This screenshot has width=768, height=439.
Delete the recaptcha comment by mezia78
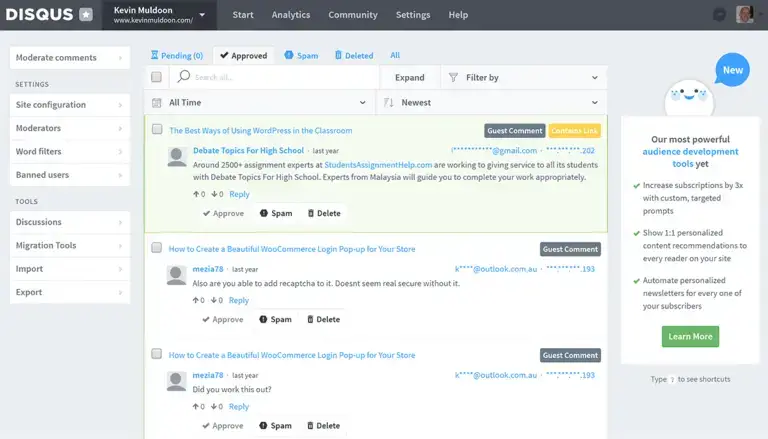[323, 319]
